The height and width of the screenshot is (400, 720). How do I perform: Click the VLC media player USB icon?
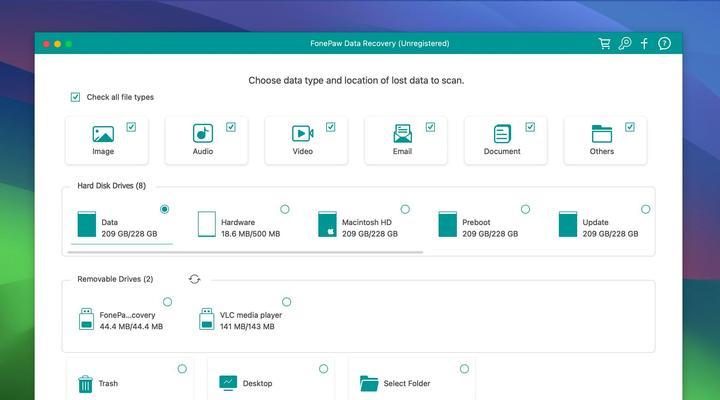point(207,319)
